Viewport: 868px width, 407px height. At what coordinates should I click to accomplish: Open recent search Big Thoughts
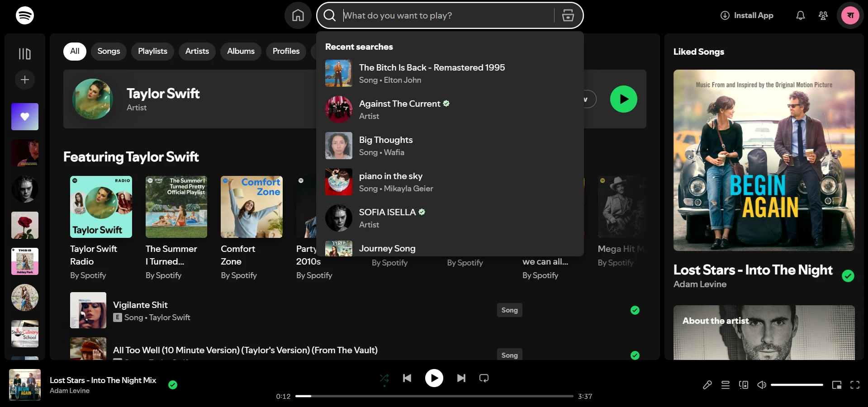click(x=450, y=146)
